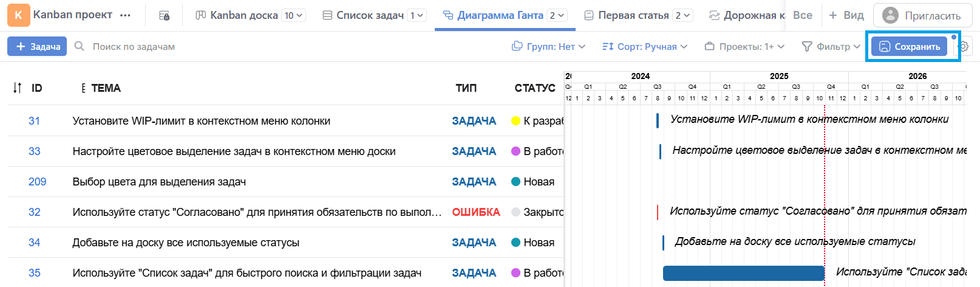Click the + Задача button
This screenshot has width=980, height=287.
coord(37,46)
